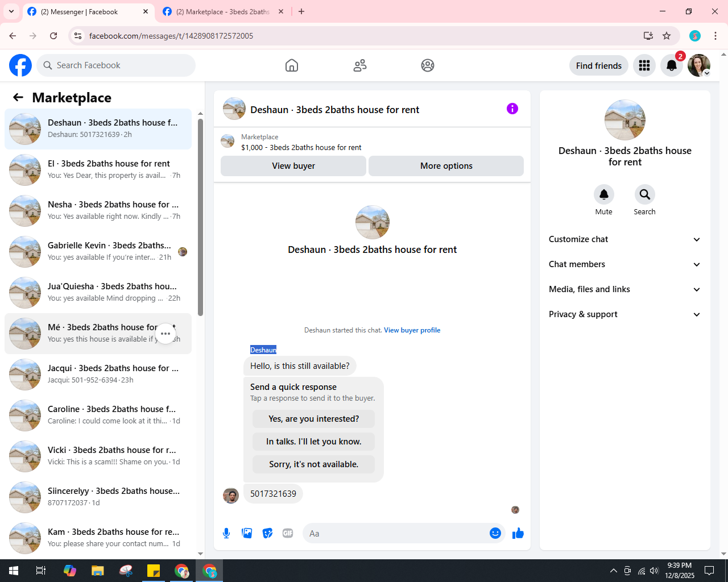Open the Facebook menu grid icon
728x582 pixels.
pos(644,65)
